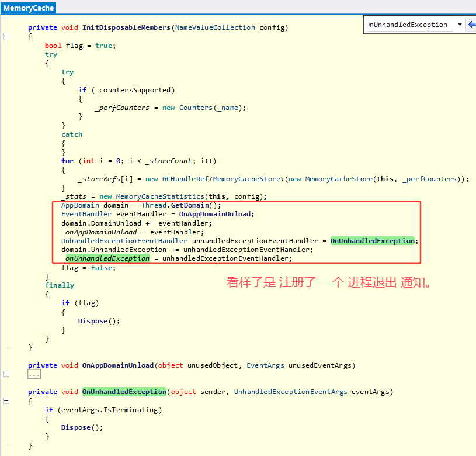Screen dimensions: 476x456
Task: Expand the collapsed OnAppDomainUnload method
Action: click(6, 374)
